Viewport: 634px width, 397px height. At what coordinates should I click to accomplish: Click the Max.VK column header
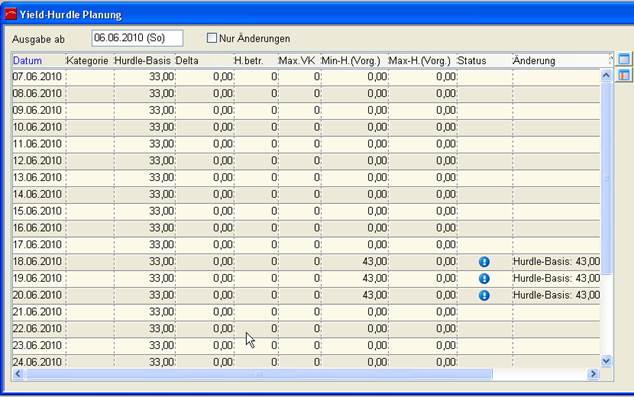click(x=300, y=61)
